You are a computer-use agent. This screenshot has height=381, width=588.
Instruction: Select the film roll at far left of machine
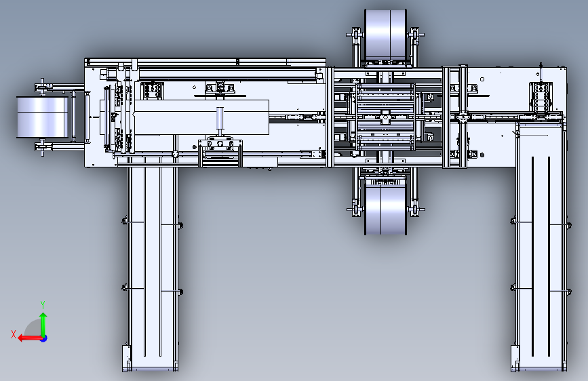(x=42, y=117)
